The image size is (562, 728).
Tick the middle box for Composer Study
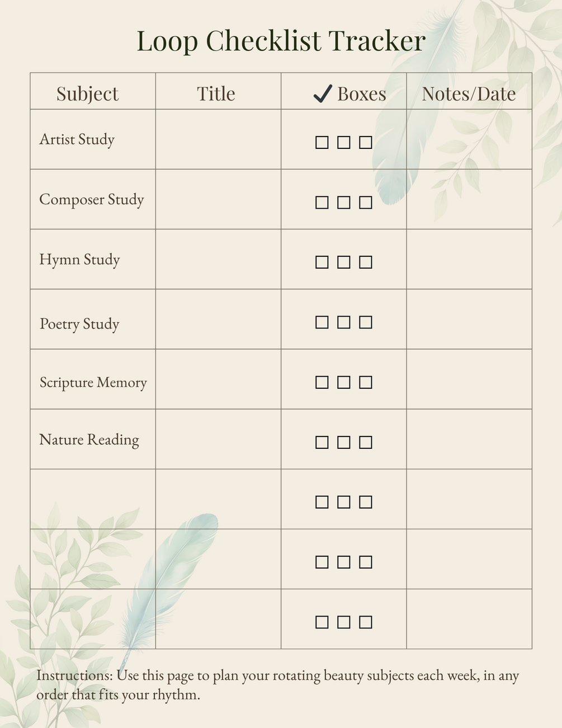(343, 202)
